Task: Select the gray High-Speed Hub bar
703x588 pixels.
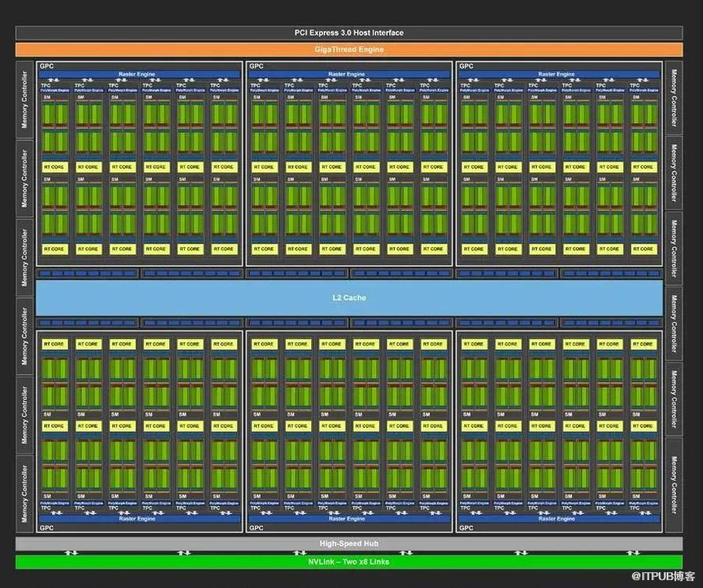Action: pos(349,544)
